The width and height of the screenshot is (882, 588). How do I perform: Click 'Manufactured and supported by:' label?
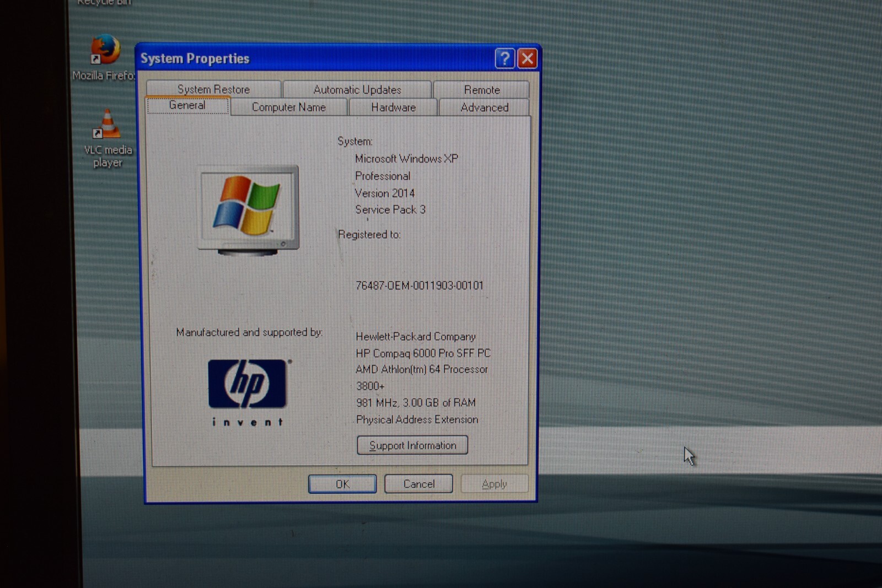[x=249, y=332]
